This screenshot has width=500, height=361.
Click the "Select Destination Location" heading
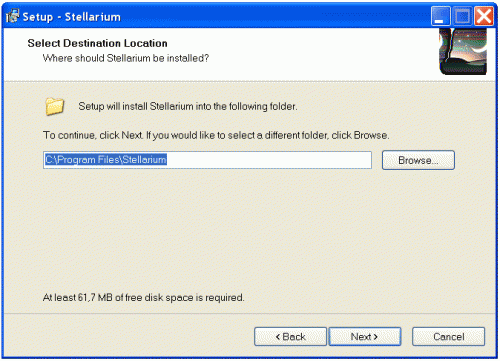(x=97, y=43)
